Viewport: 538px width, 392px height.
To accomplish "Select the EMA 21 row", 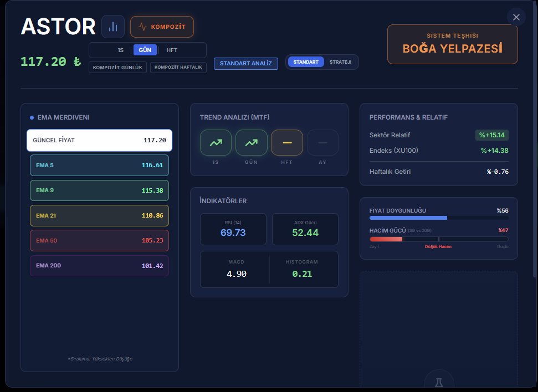I will (100, 216).
